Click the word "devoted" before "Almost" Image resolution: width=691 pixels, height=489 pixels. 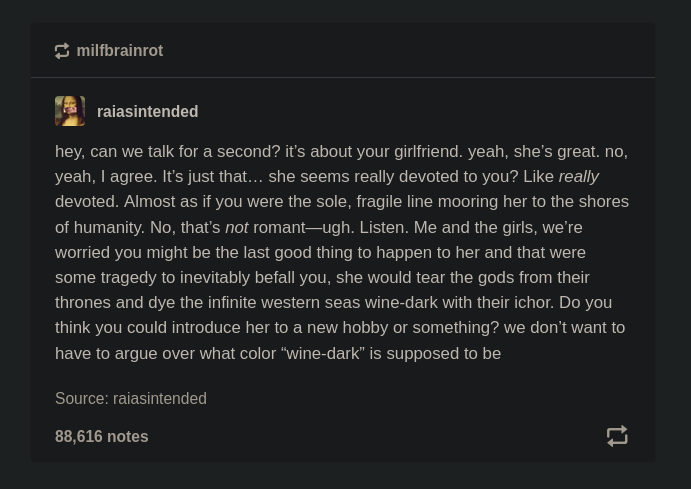click(x=86, y=202)
